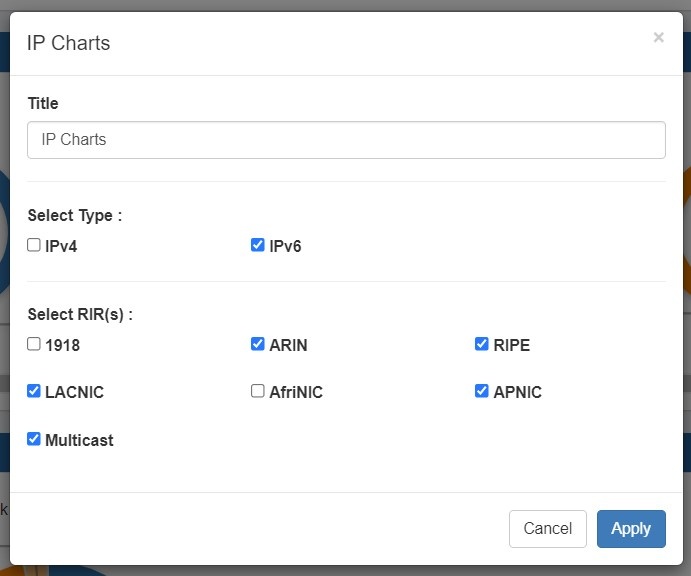Image resolution: width=691 pixels, height=576 pixels.
Task: Click the 'IPv6' label text
Action: pos(285,246)
